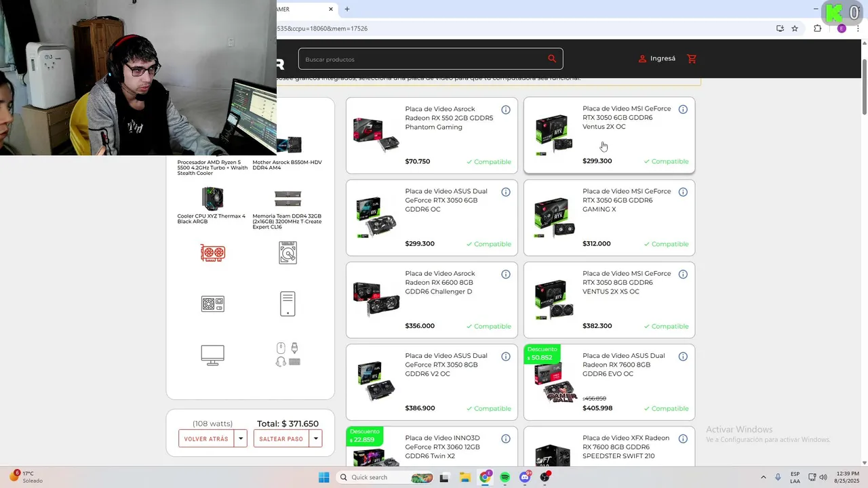Open info icon for Asrock RX 6600 Challenger D
This screenshot has height=488, width=868.
point(506,274)
